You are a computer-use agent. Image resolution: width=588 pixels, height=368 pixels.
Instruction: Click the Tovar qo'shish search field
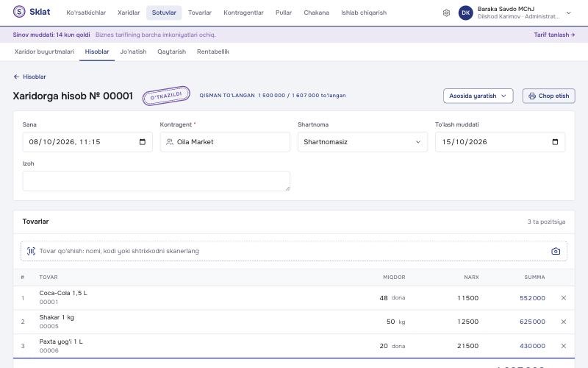pyautogui.click(x=294, y=251)
